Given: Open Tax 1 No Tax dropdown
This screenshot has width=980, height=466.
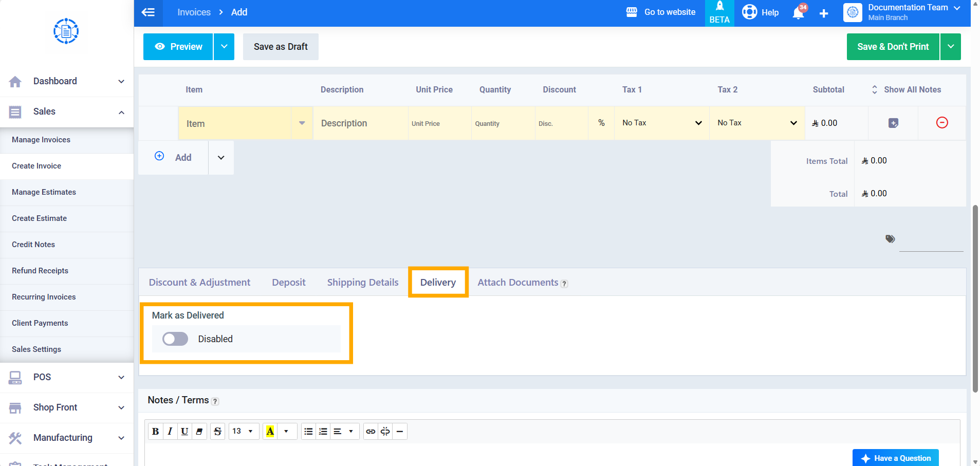Looking at the screenshot, I should [x=662, y=123].
